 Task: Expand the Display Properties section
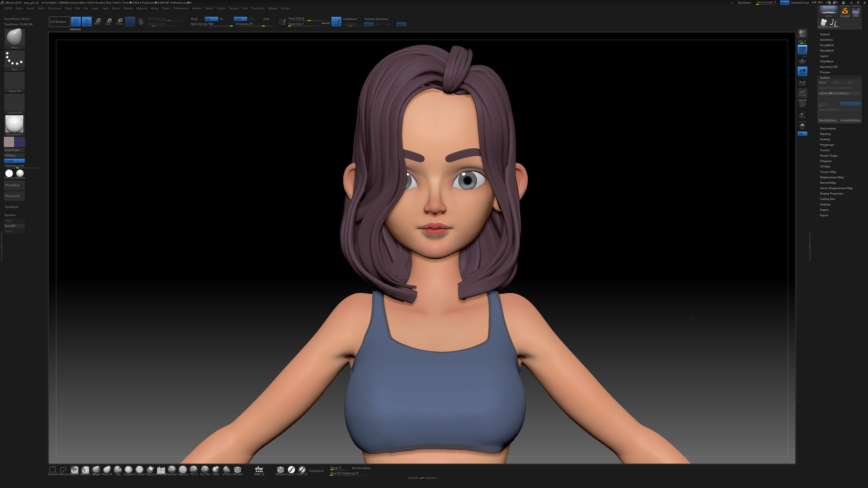[831, 194]
